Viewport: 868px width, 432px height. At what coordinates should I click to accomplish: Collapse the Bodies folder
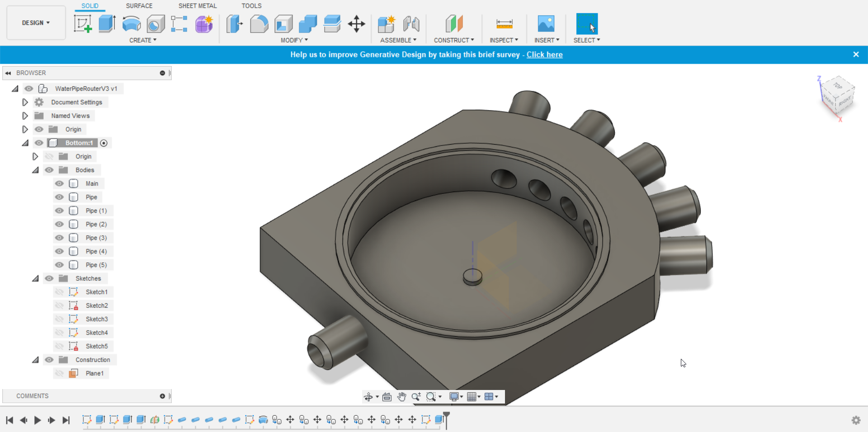[35, 170]
